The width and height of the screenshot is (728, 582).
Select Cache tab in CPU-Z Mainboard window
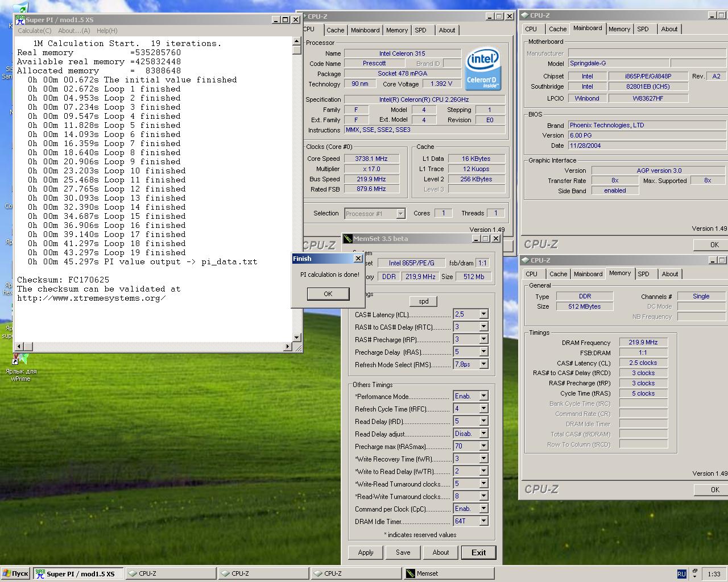click(557, 29)
